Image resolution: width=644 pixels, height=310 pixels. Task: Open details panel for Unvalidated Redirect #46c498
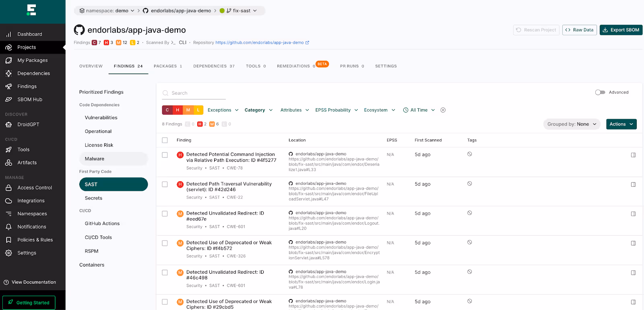click(633, 273)
